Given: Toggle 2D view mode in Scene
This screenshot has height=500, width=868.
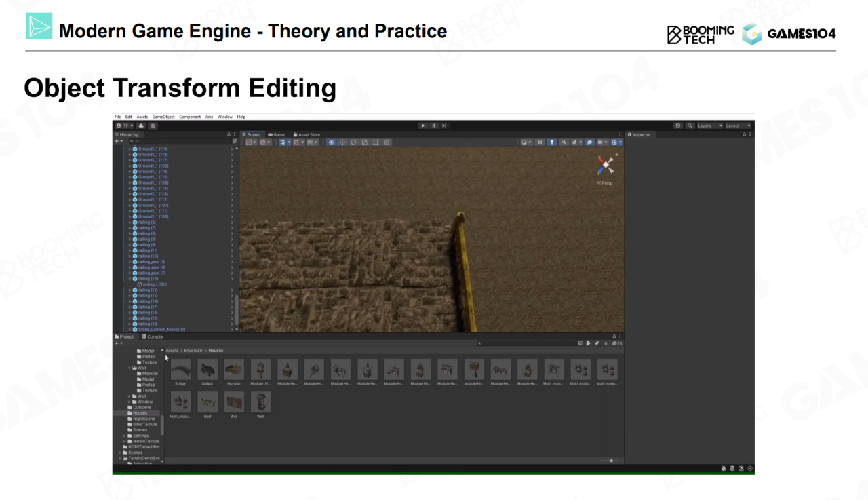Looking at the screenshot, I should (540, 142).
